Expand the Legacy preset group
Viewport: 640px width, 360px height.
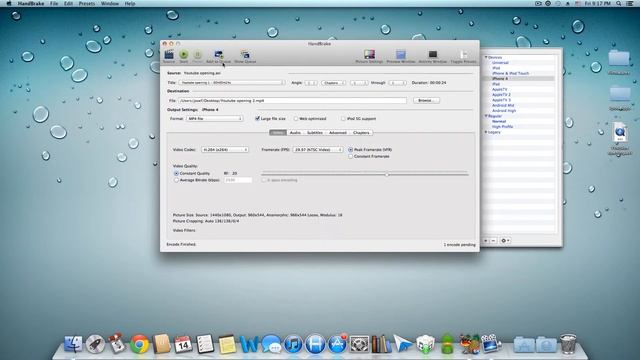tap(486, 132)
